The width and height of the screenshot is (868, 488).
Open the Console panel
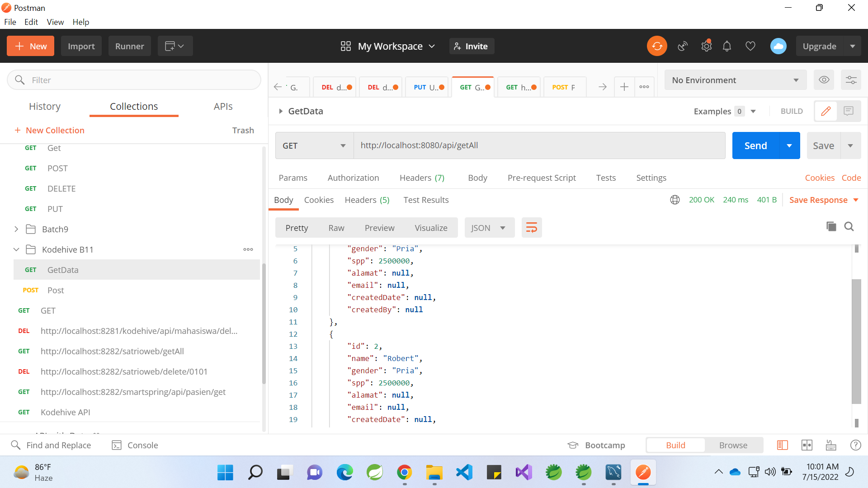tap(134, 445)
